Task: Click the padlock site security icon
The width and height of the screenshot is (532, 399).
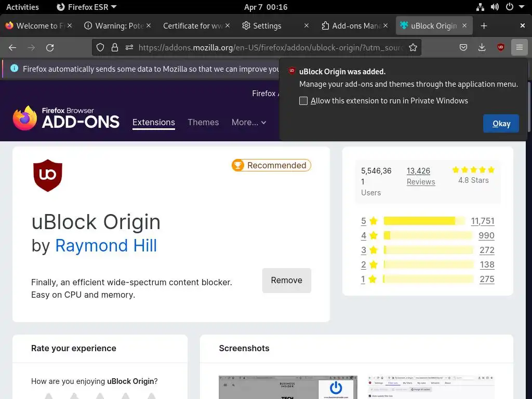Action: (x=115, y=47)
